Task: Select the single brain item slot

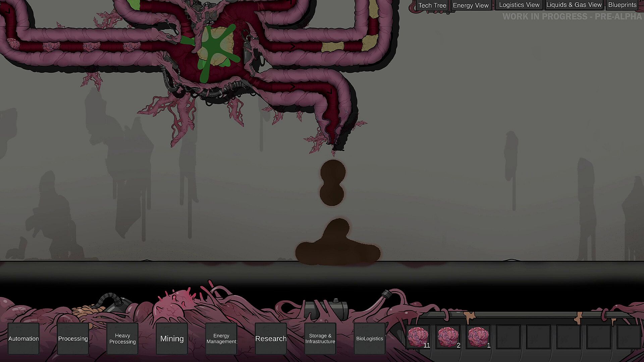Action: click(478, 337)
